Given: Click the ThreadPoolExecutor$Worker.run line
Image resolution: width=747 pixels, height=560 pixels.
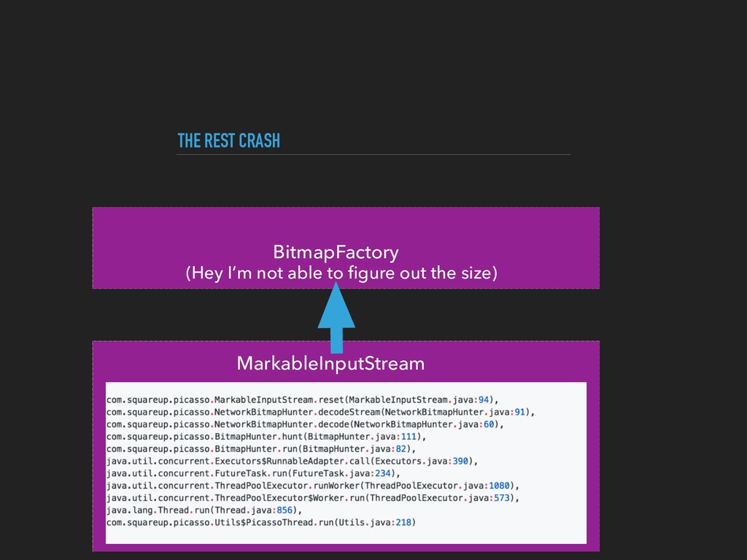Looking at the screenshot, I should pos(312,499).
